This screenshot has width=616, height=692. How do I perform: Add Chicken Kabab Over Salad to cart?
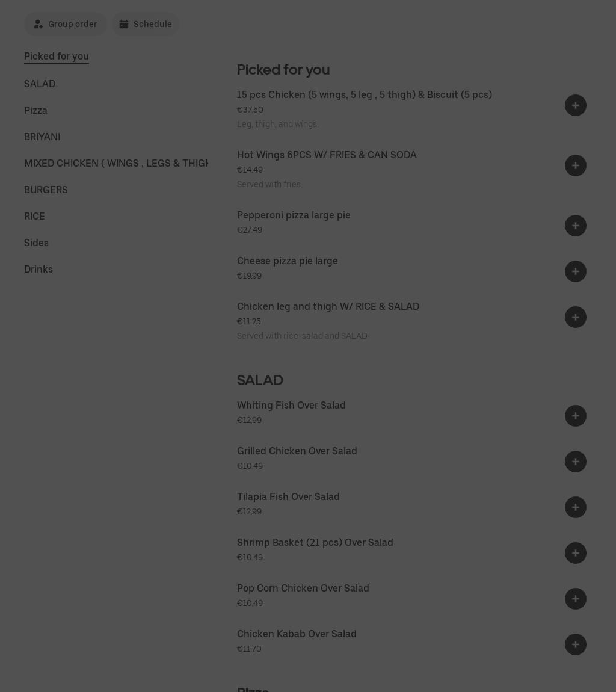(575, 644)
